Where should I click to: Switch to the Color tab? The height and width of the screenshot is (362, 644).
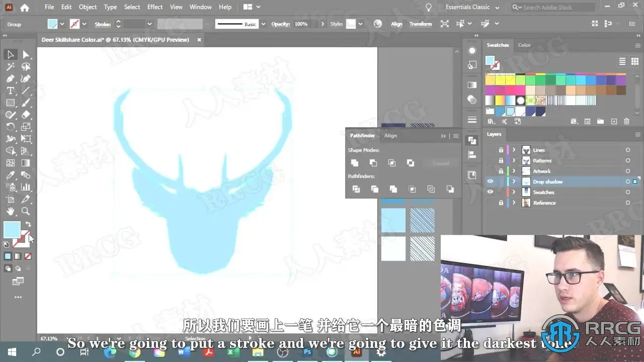pyautogui.click(x=524, y=45)
